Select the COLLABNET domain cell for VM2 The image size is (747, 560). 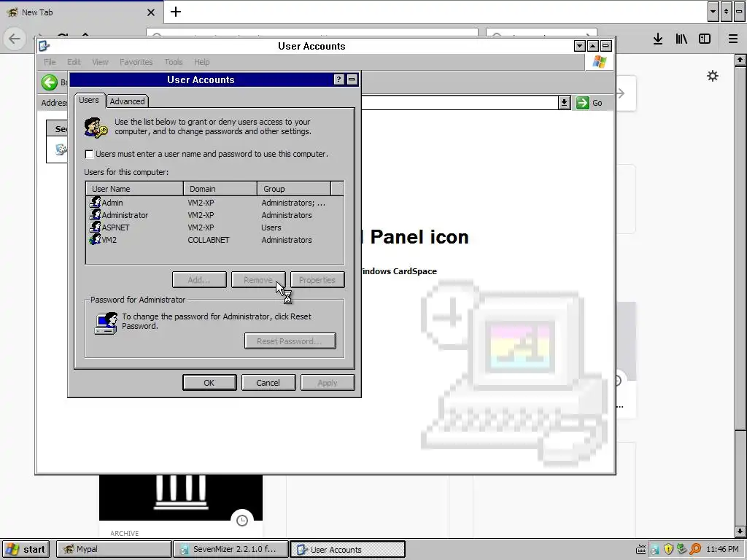pos(208,240)
